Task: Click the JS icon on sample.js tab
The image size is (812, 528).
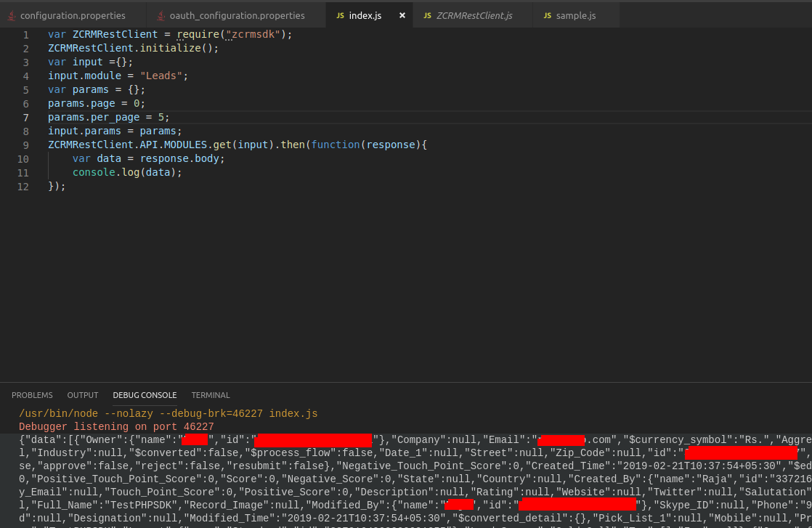Action: click(x=548, y=15)
